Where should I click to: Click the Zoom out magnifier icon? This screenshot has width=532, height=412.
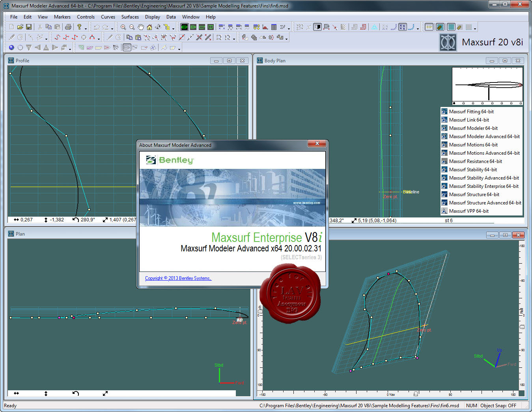132,27
